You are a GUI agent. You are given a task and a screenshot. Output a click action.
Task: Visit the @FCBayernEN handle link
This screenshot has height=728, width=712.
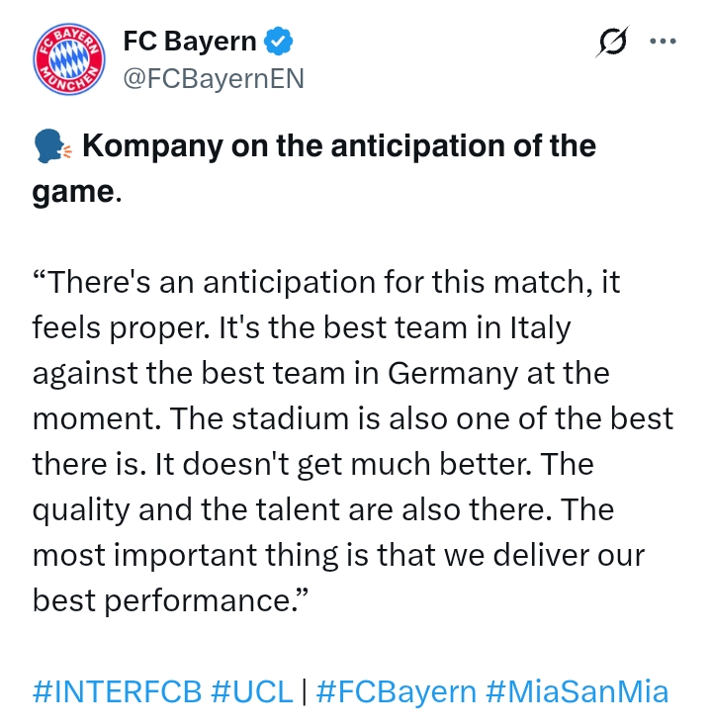pos(213,77)
